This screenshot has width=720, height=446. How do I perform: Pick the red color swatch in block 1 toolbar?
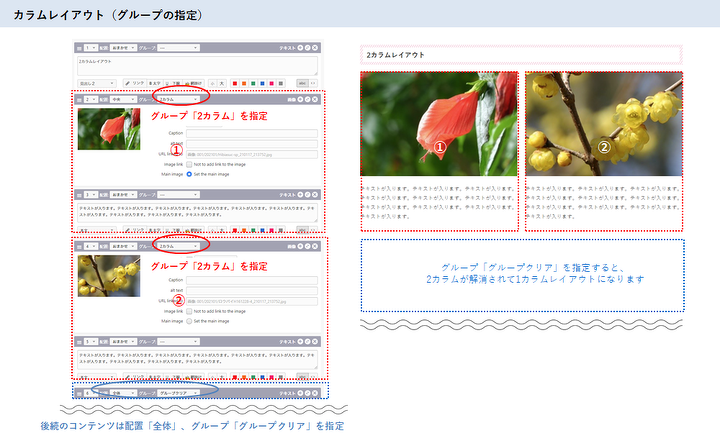234,83
